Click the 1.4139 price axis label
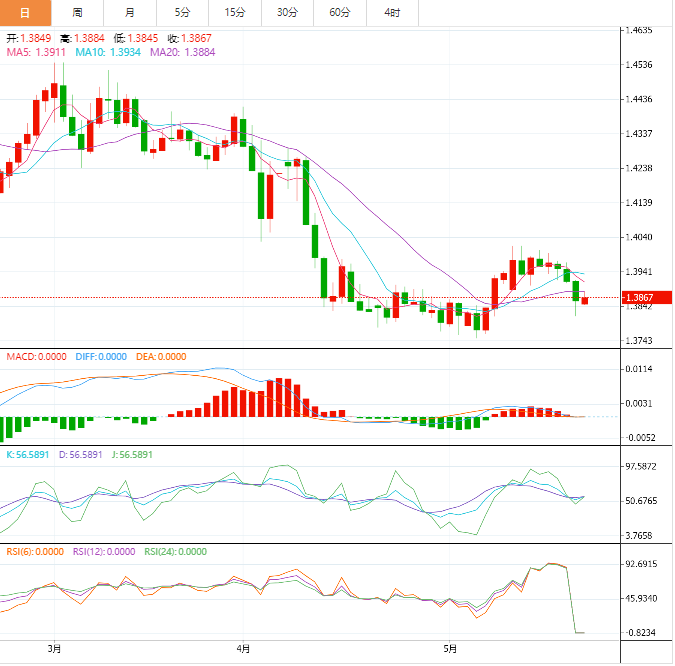 point(639,203)
